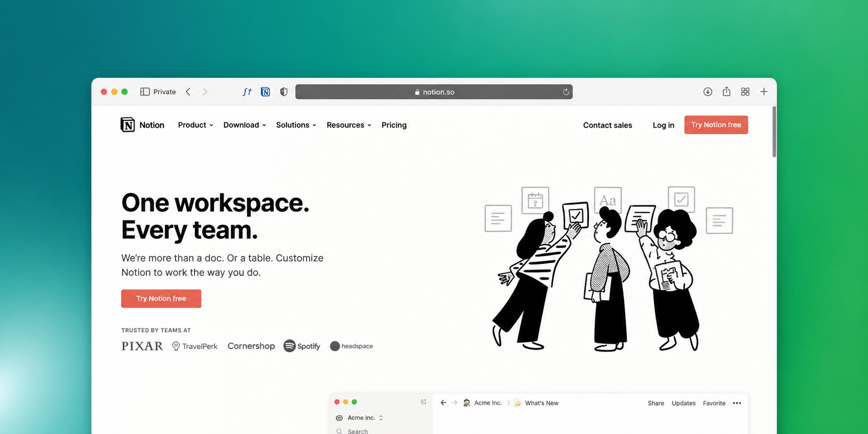Click the headspace logo

(x=351, y=346)
